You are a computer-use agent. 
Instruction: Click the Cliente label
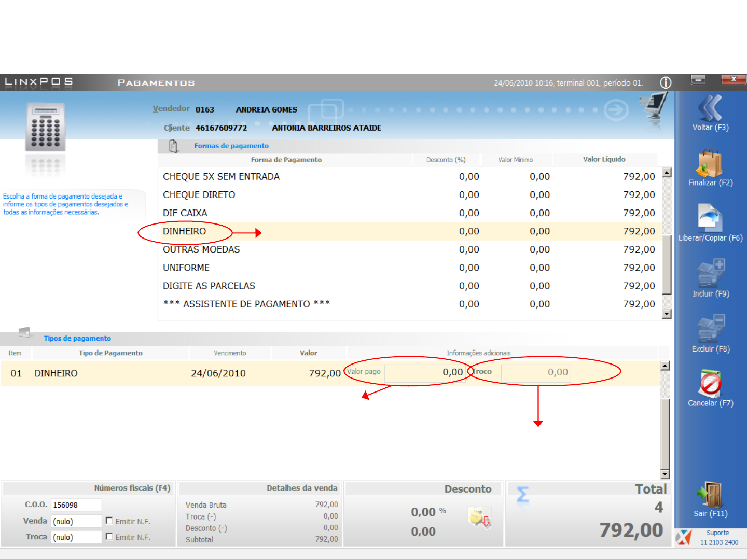click(x=177, y=128)
